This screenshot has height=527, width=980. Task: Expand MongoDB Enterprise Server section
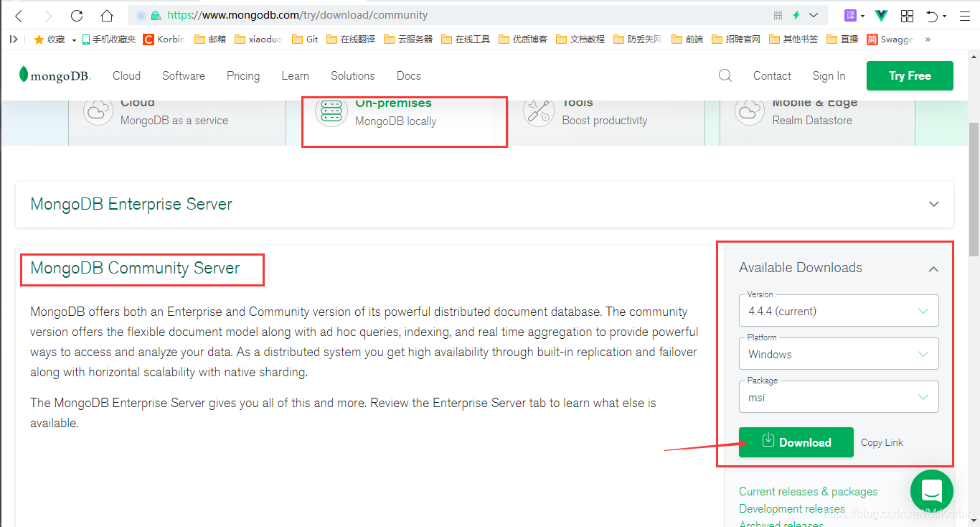click(484, 204)
